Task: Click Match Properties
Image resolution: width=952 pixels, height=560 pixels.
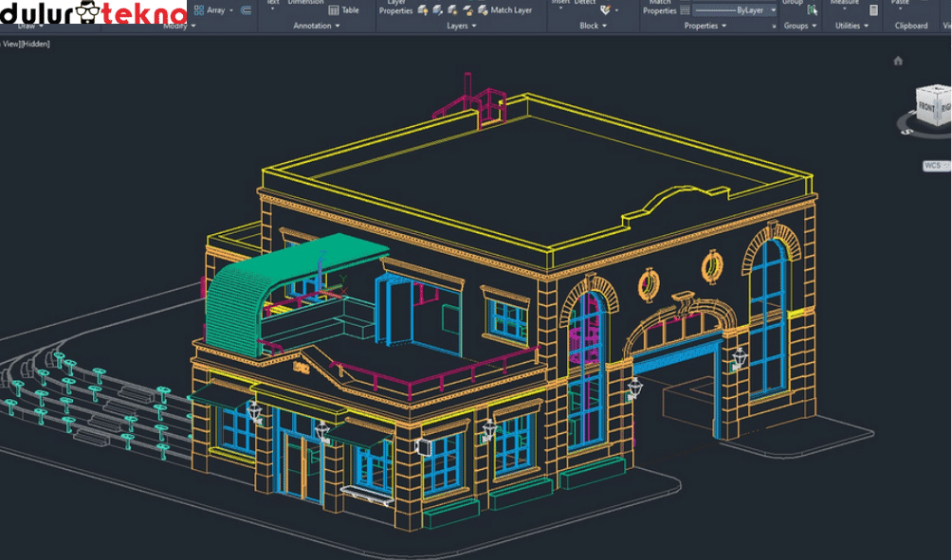Action: [659, 8]
